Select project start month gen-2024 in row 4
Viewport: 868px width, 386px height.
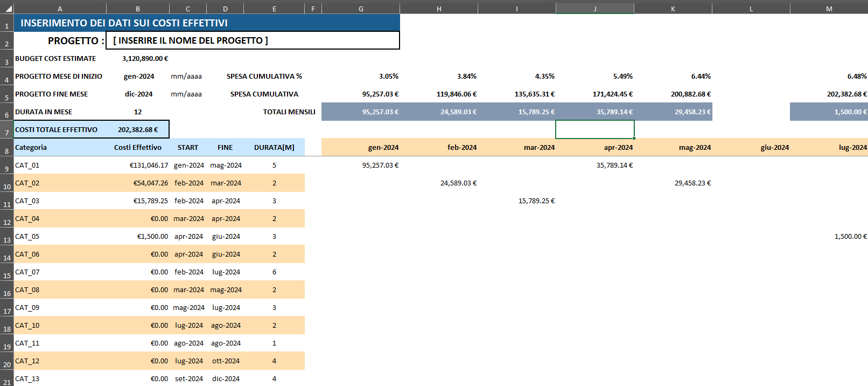(x=139, y=76)
